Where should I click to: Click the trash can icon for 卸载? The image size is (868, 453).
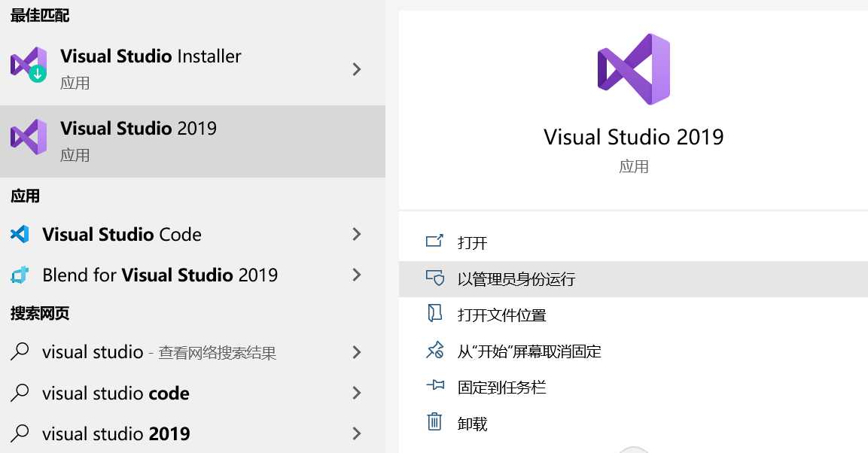coord(434,421)
